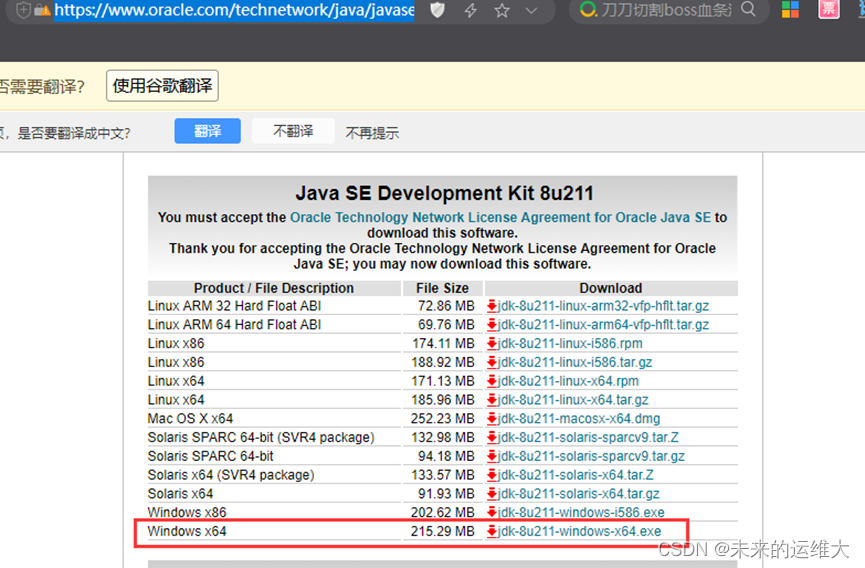Click 不再提示 option
The image size is (865, 568).
click(x=372, y=133)
